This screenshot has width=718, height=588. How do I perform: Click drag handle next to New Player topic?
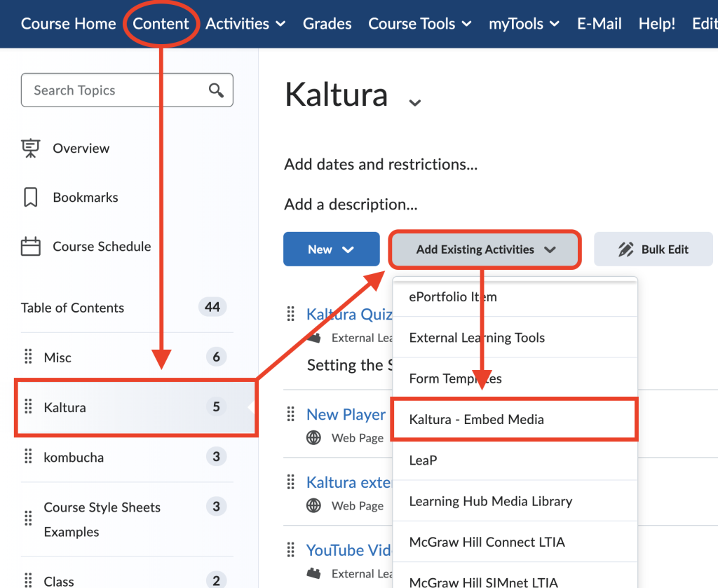pyautogui.click(x=291, y=414)
